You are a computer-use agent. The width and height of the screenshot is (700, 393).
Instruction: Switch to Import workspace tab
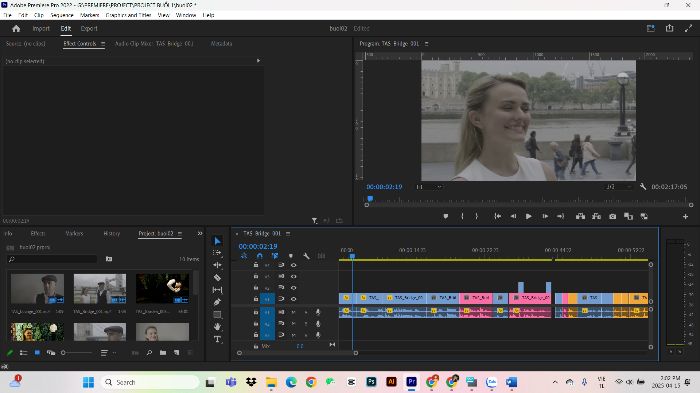(x=41, y=29)
